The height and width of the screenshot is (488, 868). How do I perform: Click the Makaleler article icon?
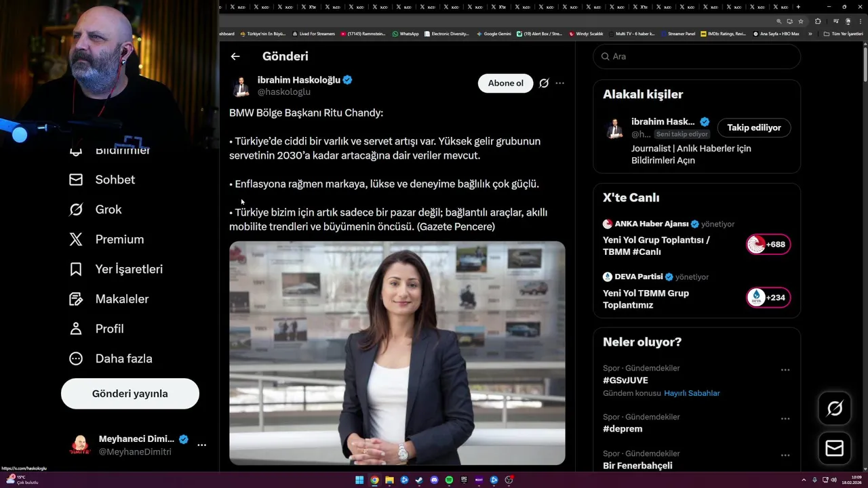pos(76,299)
